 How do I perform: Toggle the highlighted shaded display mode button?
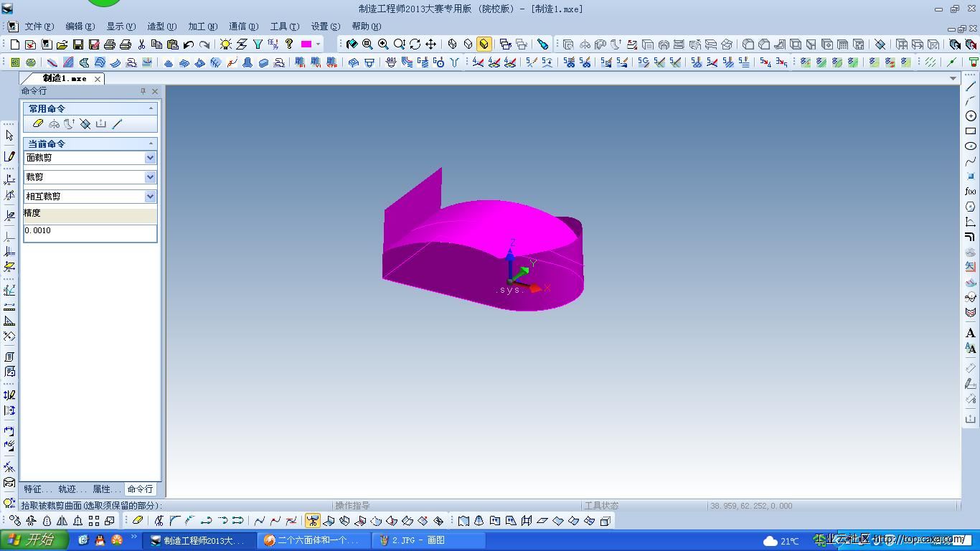(x=484, y=44)
